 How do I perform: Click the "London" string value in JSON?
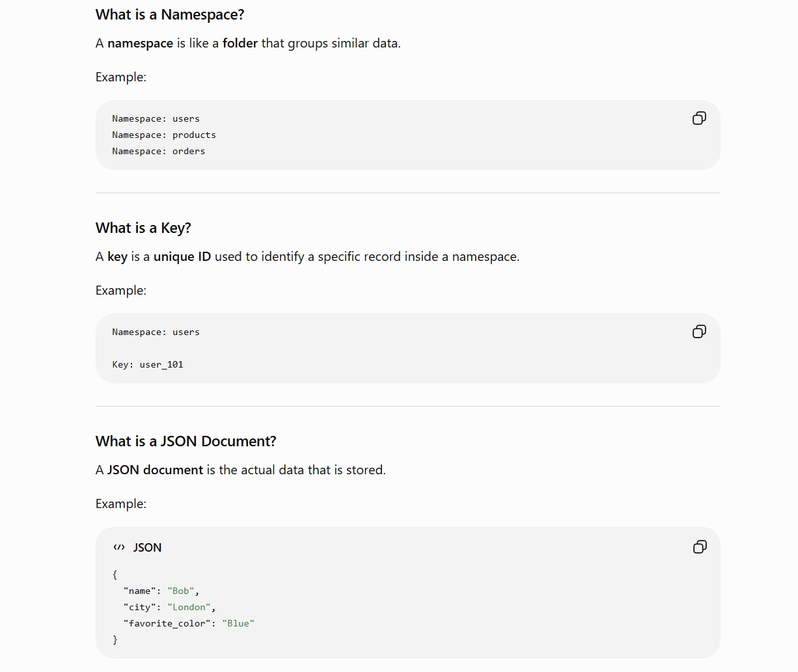189,607
